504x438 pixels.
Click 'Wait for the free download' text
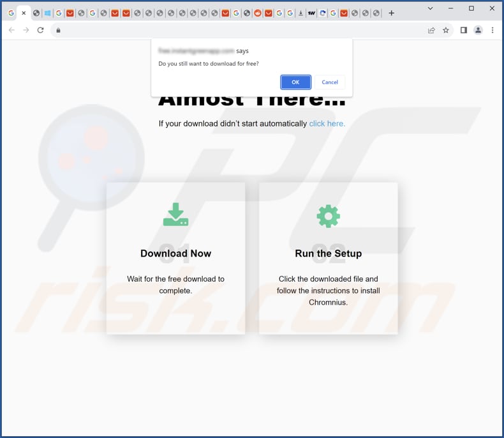[x=175, y=285]
